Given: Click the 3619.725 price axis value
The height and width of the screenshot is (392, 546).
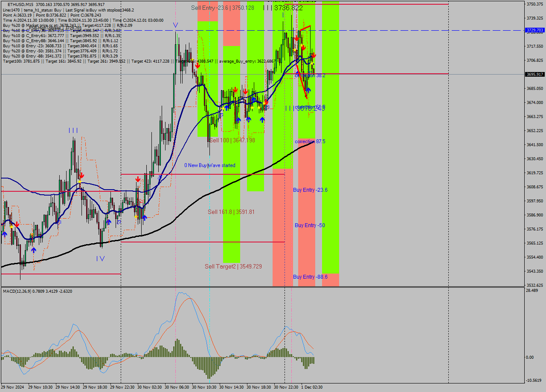Looking at the screenshot, I should coord(535,173).
